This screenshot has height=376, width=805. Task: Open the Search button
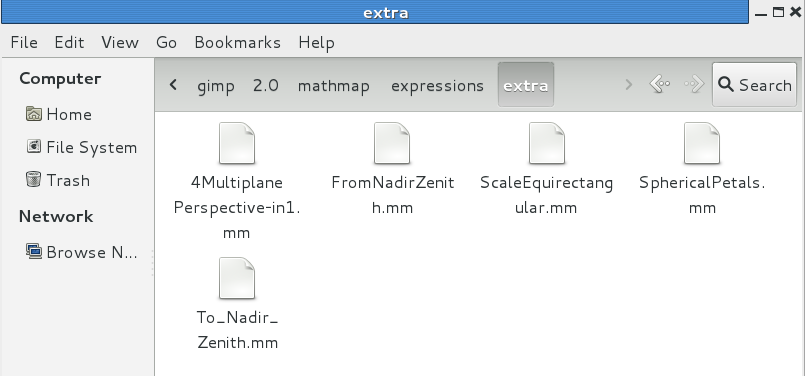tap(754, 84)
